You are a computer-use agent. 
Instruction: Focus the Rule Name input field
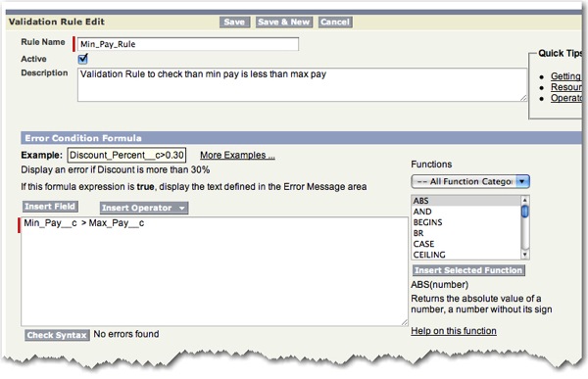tap(188, 44)
